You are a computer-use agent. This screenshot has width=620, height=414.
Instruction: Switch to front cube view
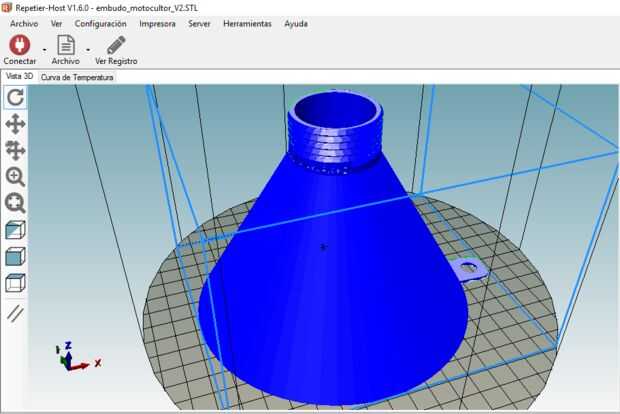(15, 257)
